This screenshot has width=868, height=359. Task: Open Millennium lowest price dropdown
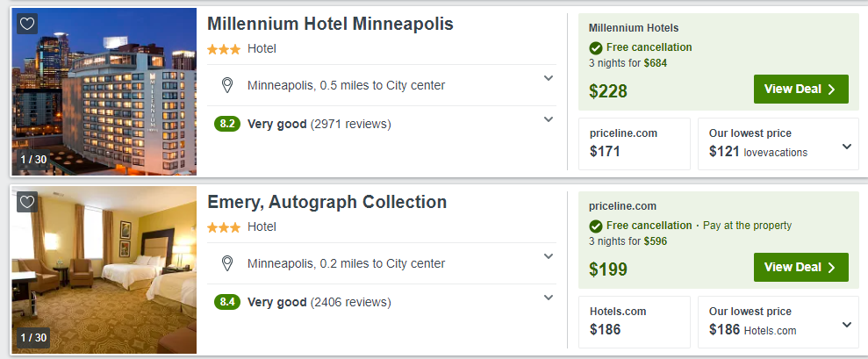846,147
